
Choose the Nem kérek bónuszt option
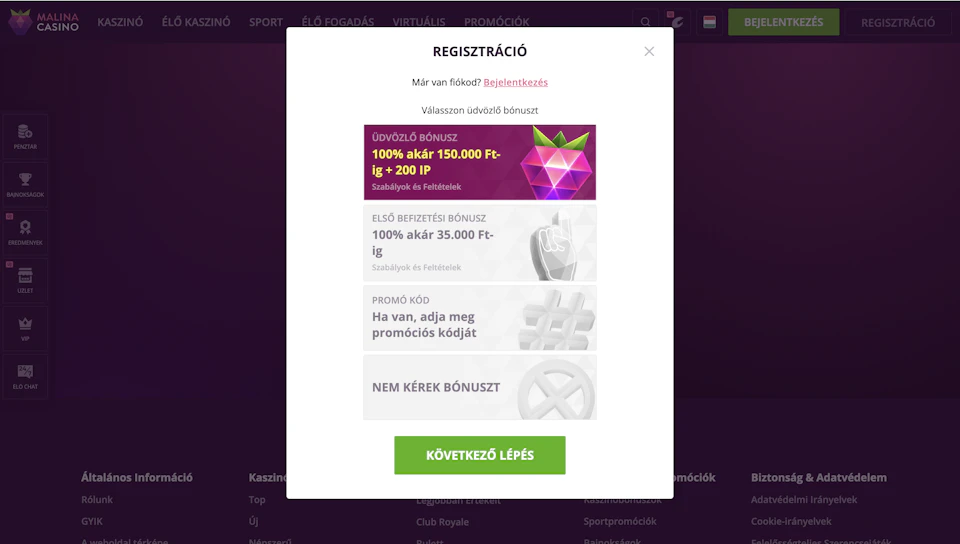click(479, 387)
